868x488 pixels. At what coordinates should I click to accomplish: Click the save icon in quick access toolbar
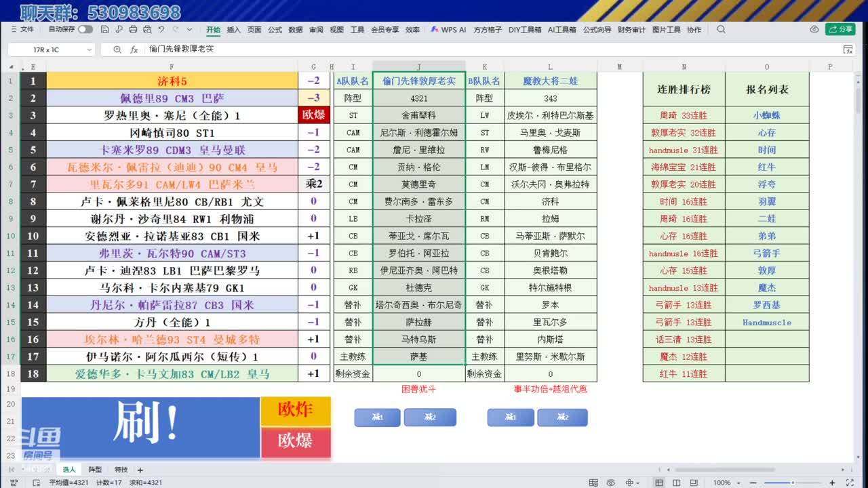[104, 30]
